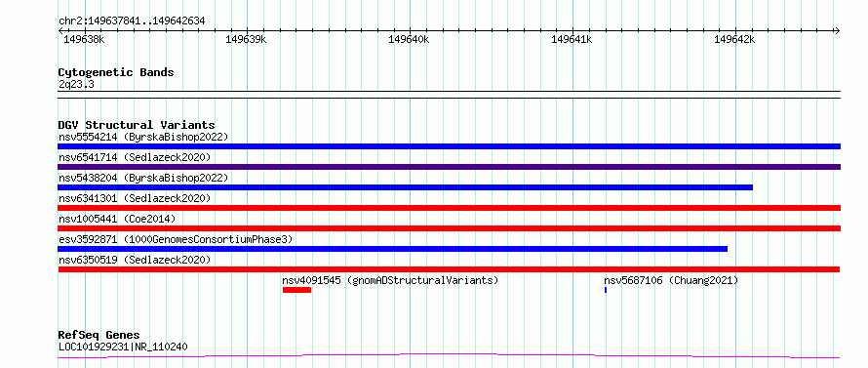
Task: Open the nsv6541714 (Sedlazeck2020) label
Action: pos(135,157)
